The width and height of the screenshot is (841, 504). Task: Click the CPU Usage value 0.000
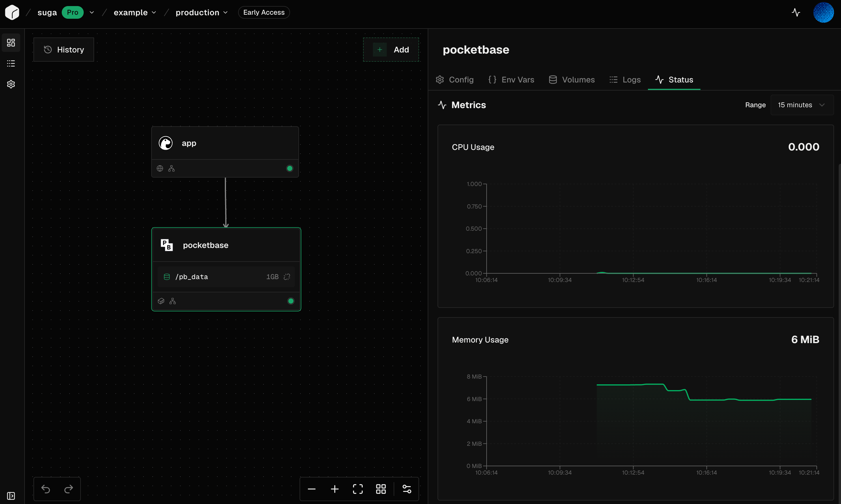click(x=803, y=147)
